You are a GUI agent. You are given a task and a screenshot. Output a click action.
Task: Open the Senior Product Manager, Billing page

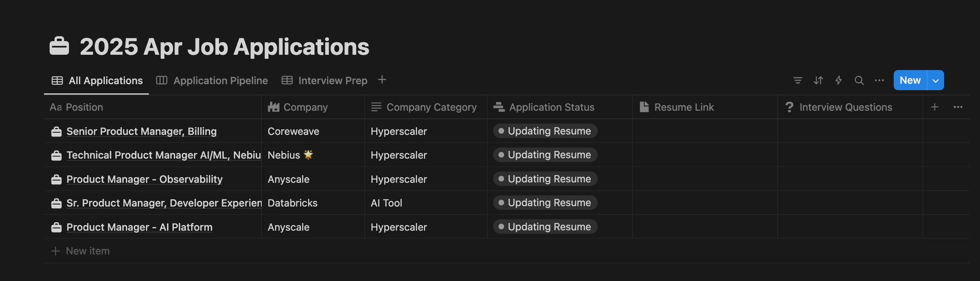tap(142, 131)
